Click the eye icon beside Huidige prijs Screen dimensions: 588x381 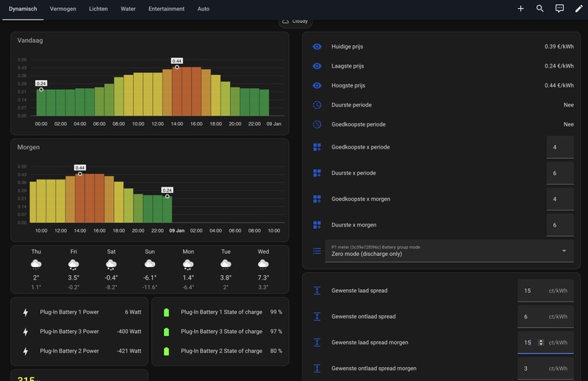coord(317,46)
